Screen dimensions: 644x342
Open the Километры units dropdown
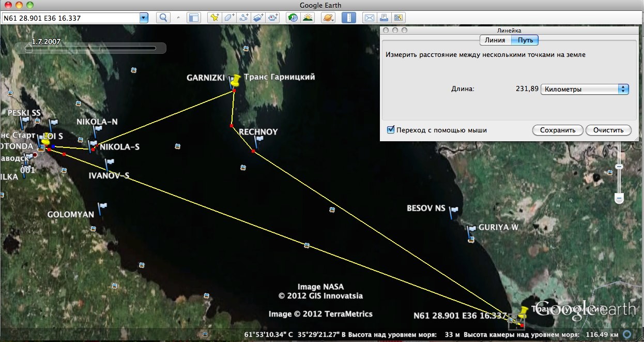coord(585,89)
